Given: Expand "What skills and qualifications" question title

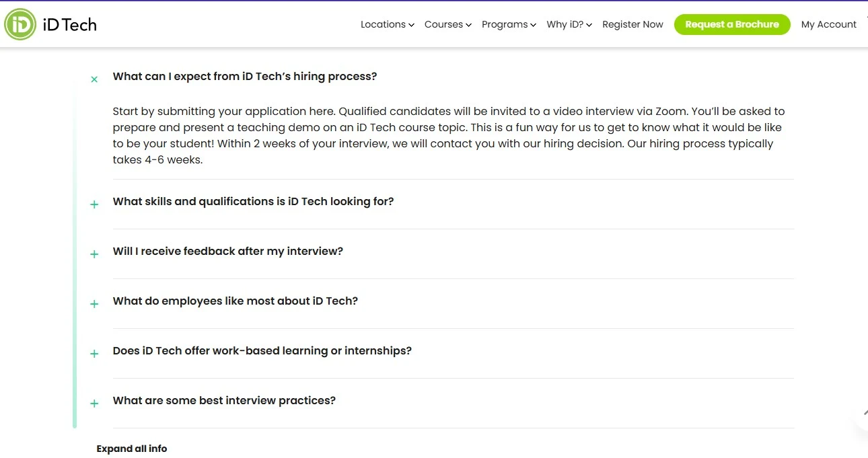Looking at the screenshot, I should [x=253, y=201].
